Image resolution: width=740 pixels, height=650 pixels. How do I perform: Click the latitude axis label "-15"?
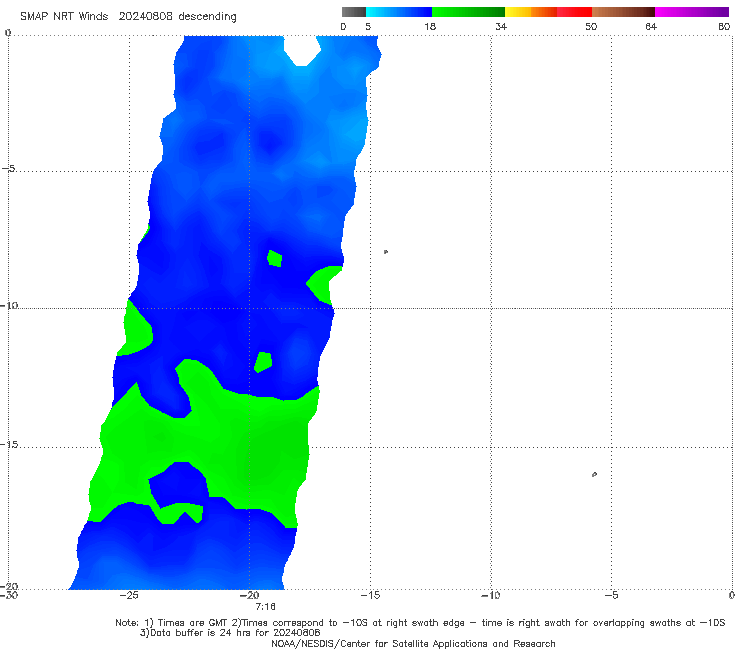[9, 445]
